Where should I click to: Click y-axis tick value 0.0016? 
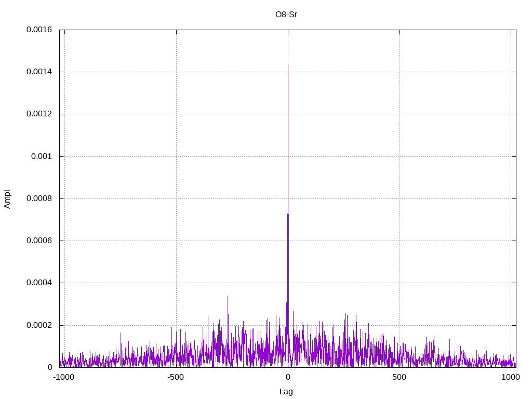coord(39,30)
